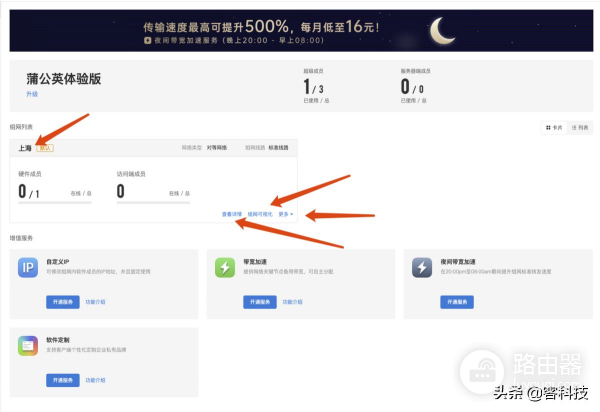Click 开通服务 button for 带宽加速
Screen dimensions: 600x412
click(x=260, y=301)
